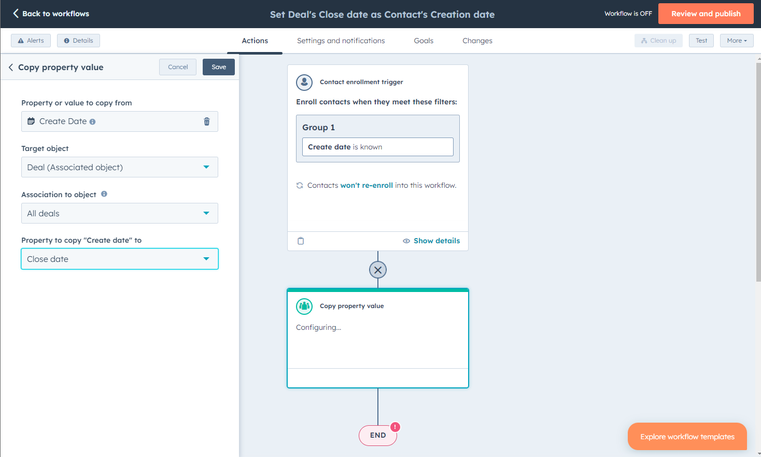Viewport: 761px width, 457px height.
Task: Open the Changes tab
Action: point(477,41)
